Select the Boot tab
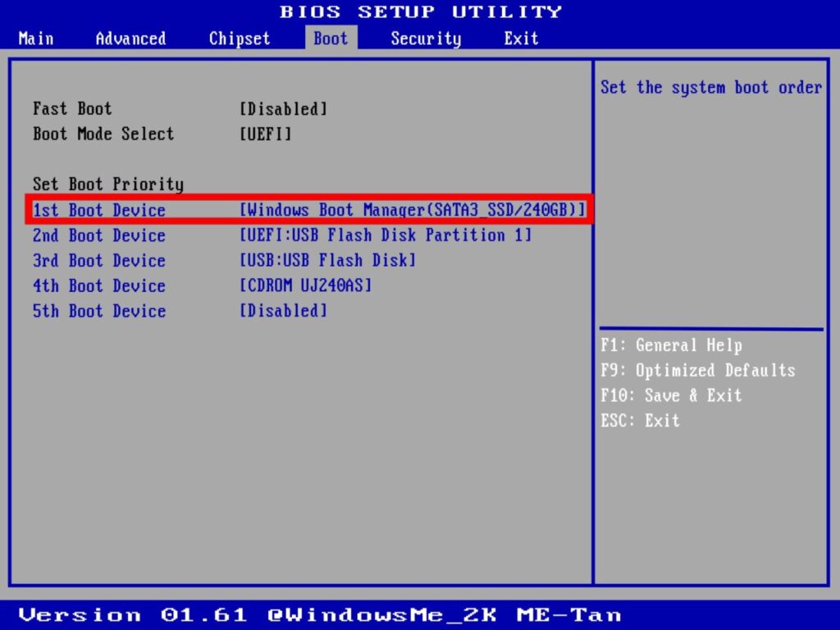This screenshot has width=840, height=630. click(x=330, y=38)
